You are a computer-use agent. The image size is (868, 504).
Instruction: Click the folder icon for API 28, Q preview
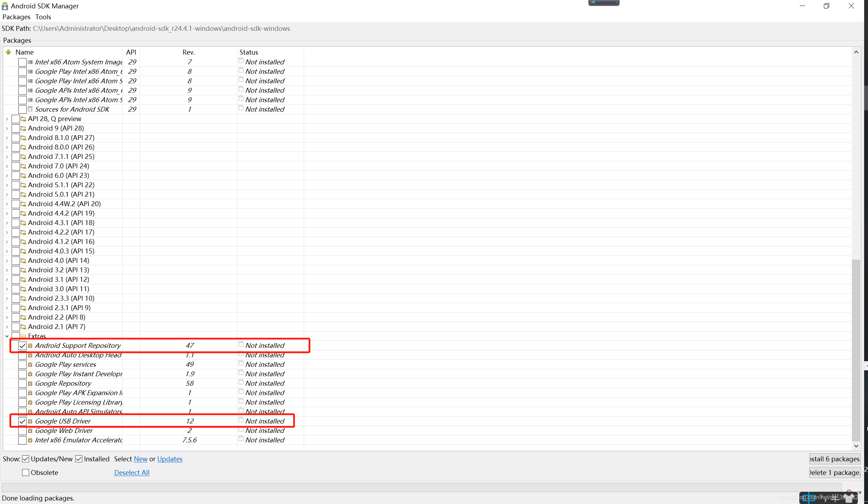pyautogui.click(x=23, y=119)
